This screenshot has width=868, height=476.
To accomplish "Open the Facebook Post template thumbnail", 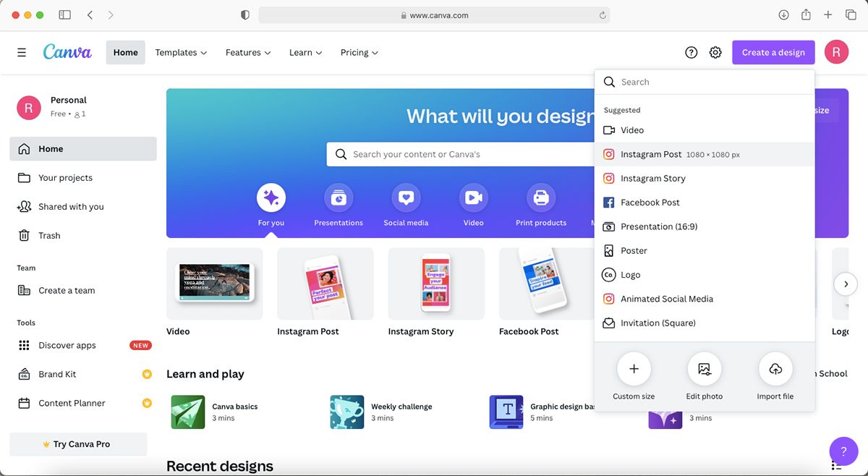I will (x=547, y=284).
